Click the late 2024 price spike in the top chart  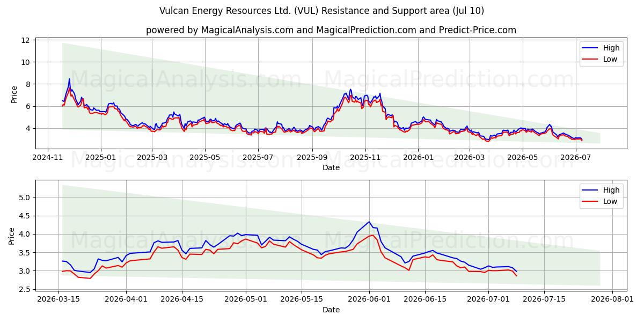[69, 79]
